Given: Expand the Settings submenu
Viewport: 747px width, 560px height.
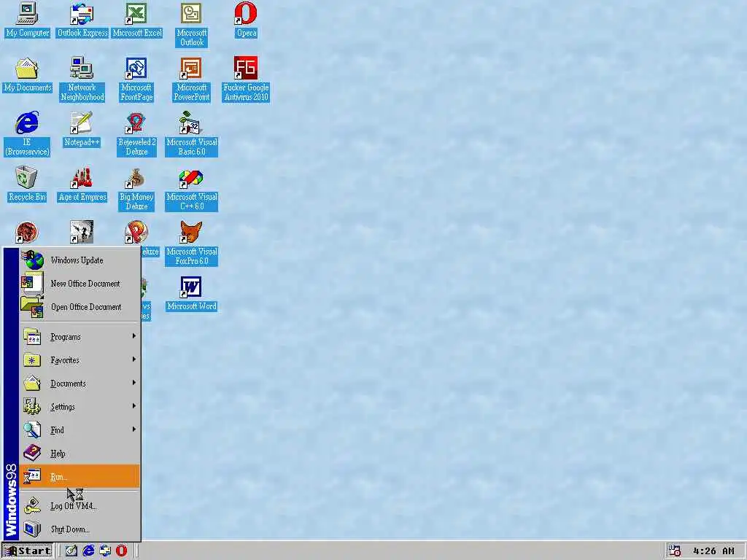Looking at the screenshot, I should (x=80, y=407).
